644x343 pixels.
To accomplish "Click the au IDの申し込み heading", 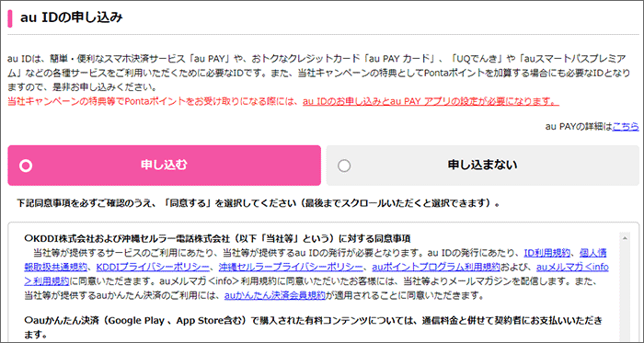I will coord(72,17).
